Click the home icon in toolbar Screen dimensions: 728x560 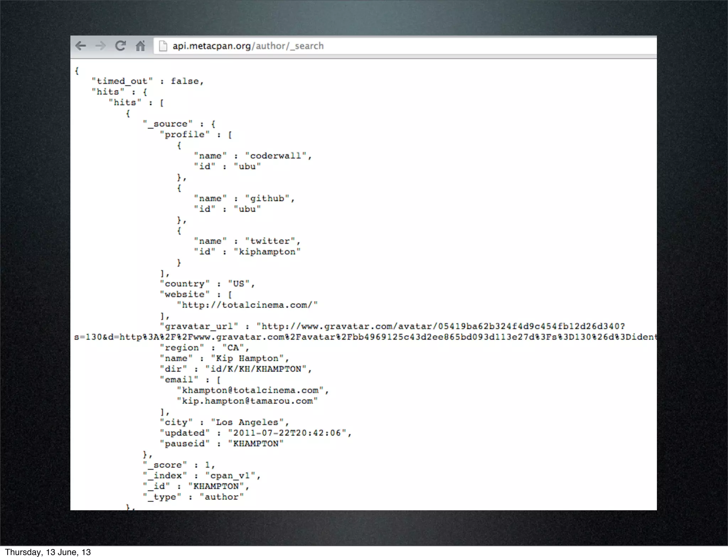140,46
